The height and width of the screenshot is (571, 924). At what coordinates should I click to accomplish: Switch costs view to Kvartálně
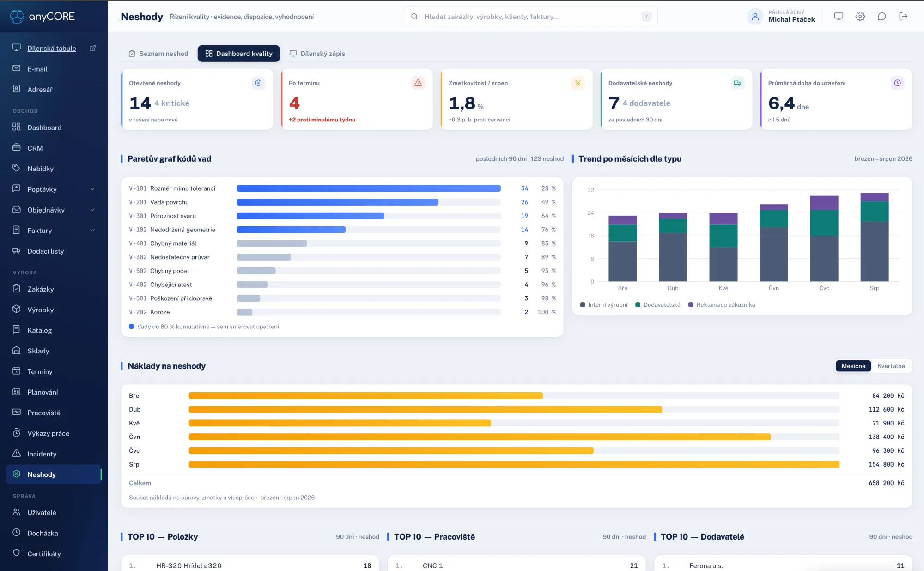[x=891, y=366]
